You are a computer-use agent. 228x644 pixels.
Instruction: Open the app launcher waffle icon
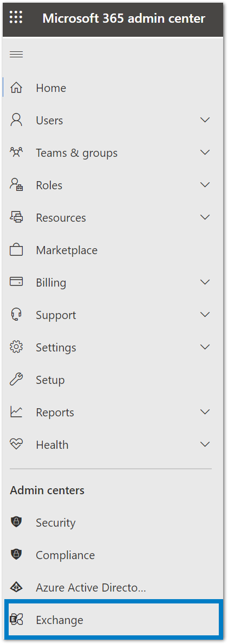click(16, 18)
